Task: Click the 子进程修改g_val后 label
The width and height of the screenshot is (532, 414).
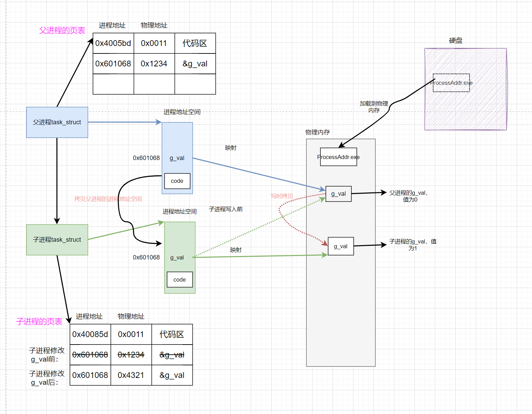Action: [47, 378]
